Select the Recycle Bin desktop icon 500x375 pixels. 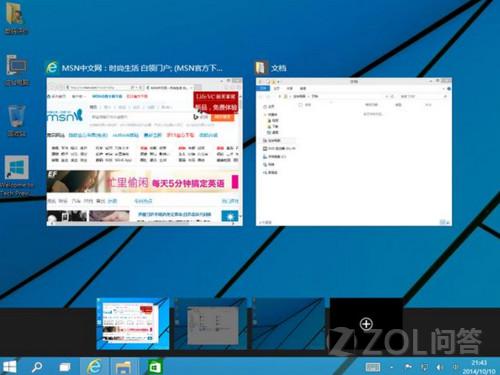tap(17, 121)
